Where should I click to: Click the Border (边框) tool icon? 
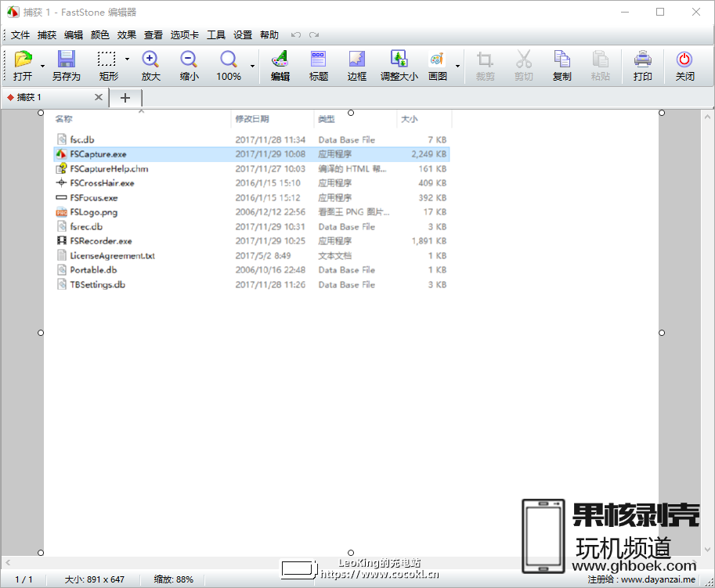pyautogui.click(x=356, y=60)
